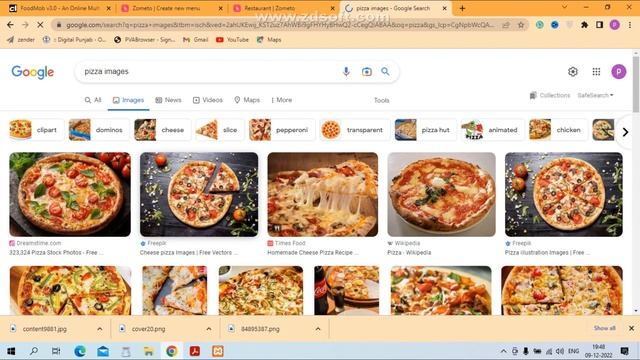Open Adobe Acrobat from taskbar
Viewport: 640px width, 360px height.
point(195,351)
